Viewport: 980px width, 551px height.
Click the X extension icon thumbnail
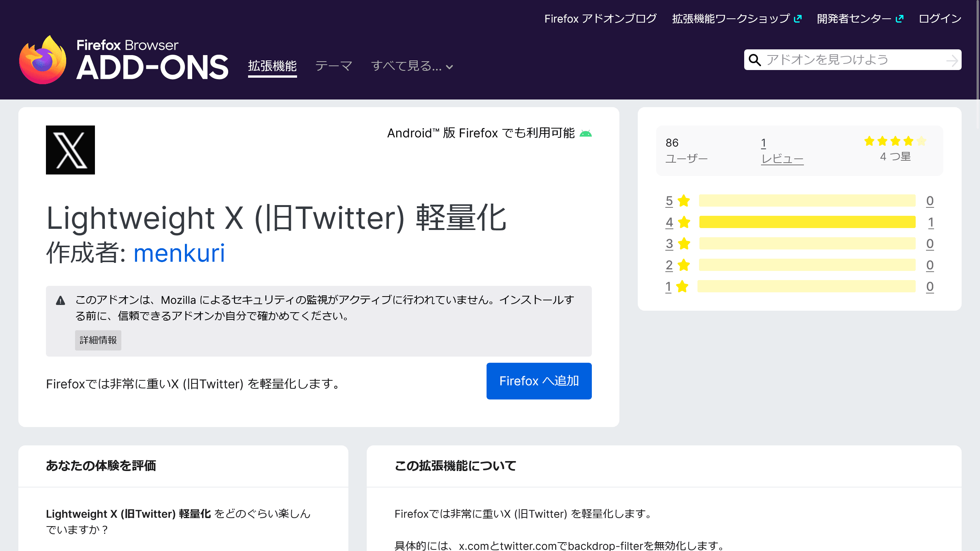[70, 150]
